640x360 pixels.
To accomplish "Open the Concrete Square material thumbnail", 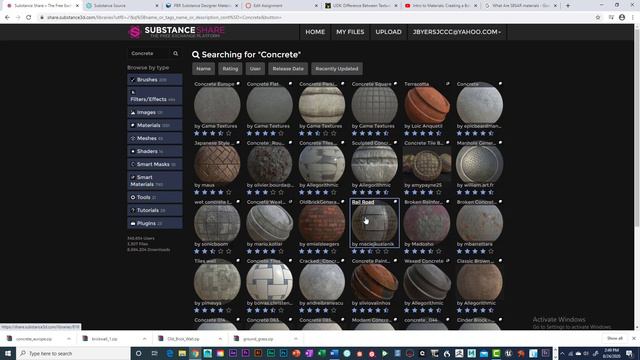I will tap(374, 105).
